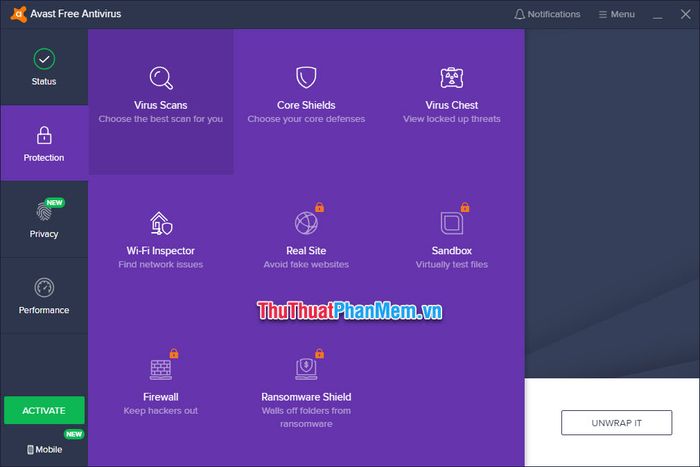Open the Virus Scans magnifier icon

pyautogui.click(x=161, y=78)
